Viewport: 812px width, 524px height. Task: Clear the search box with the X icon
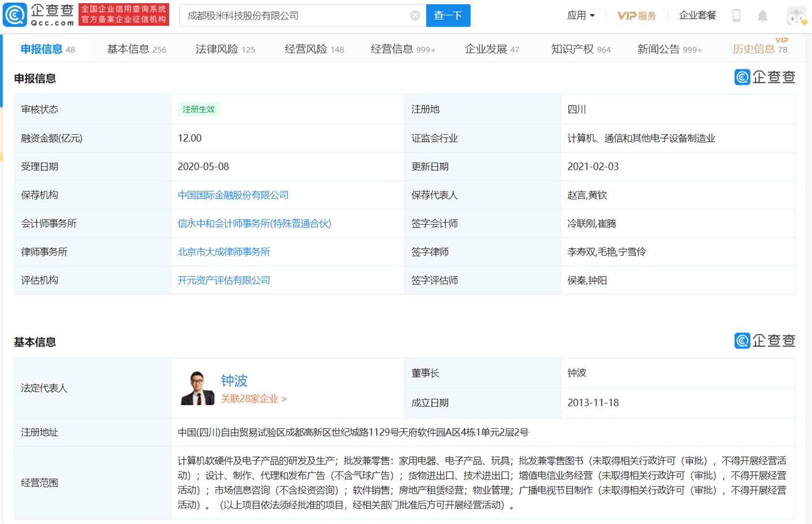click(415, 16)
